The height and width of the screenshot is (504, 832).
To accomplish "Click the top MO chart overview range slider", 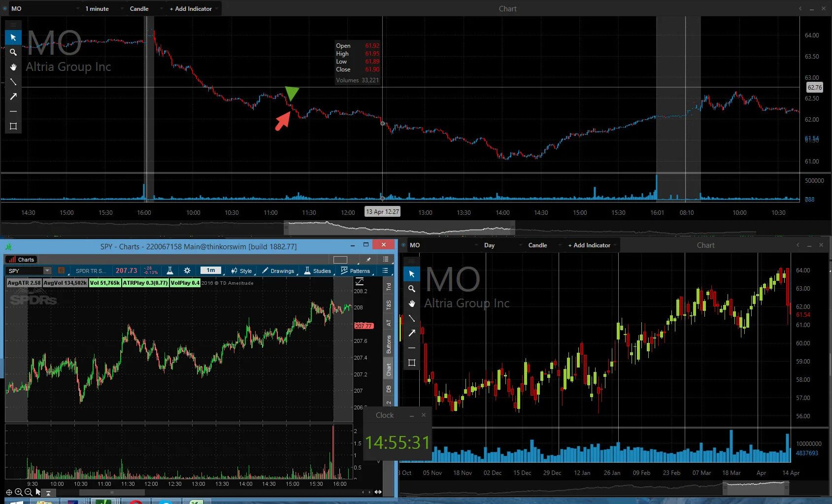I will click(x=399, y=228).
